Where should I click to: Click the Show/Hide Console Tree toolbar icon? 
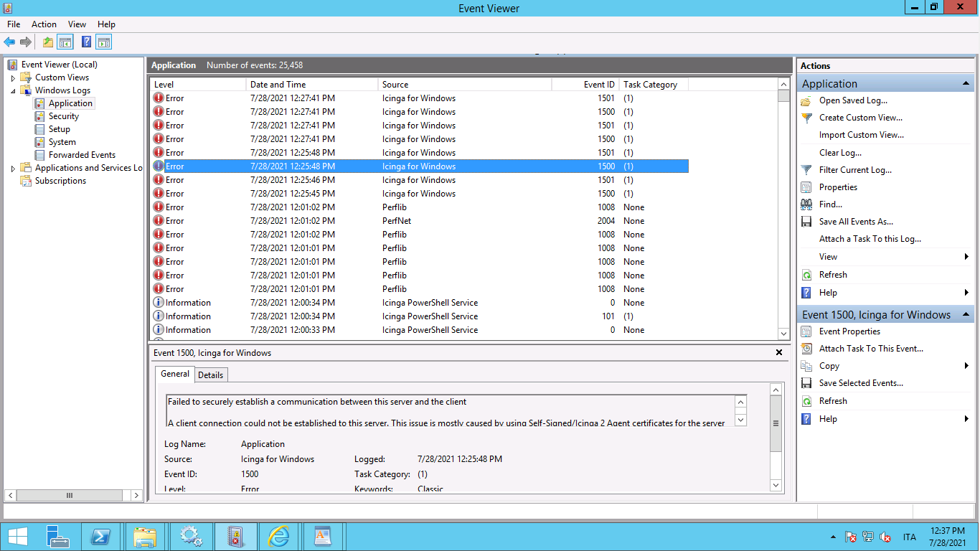(65, 42)
